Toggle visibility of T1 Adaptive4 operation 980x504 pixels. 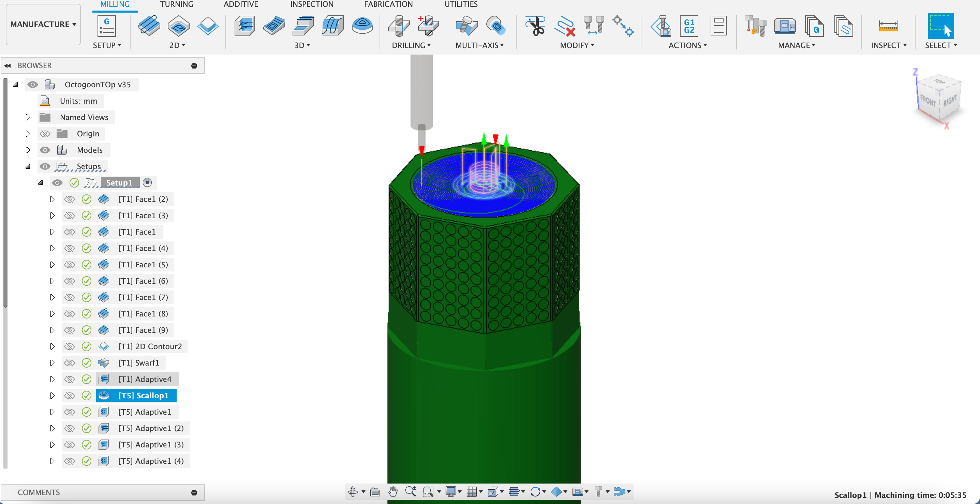tap(70, 379)
